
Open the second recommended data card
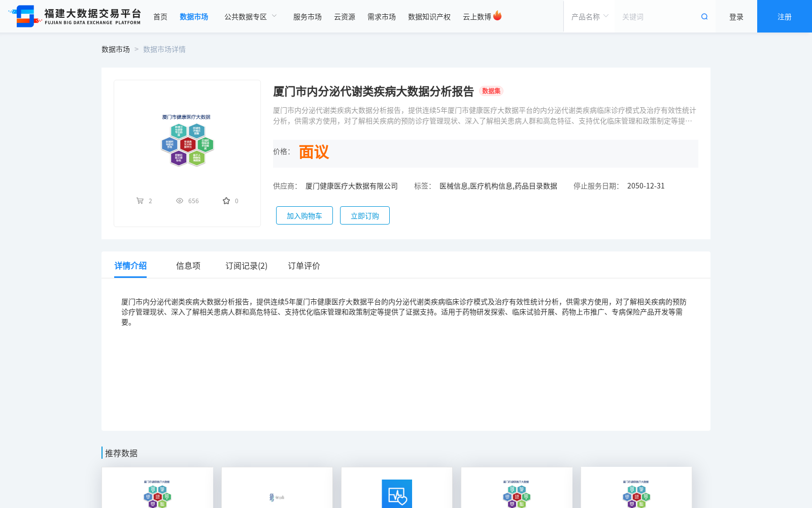coord(277,488)
